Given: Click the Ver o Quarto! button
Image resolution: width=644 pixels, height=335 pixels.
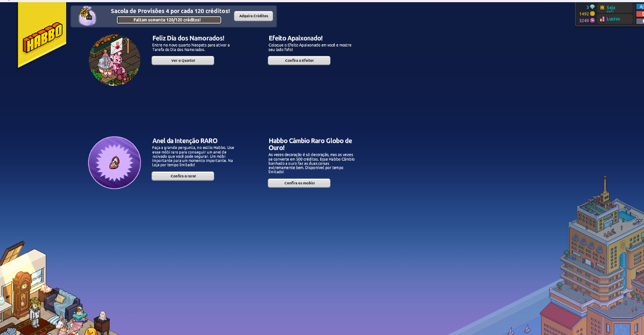Looking at the screenshot, I should tap(183, 60).
